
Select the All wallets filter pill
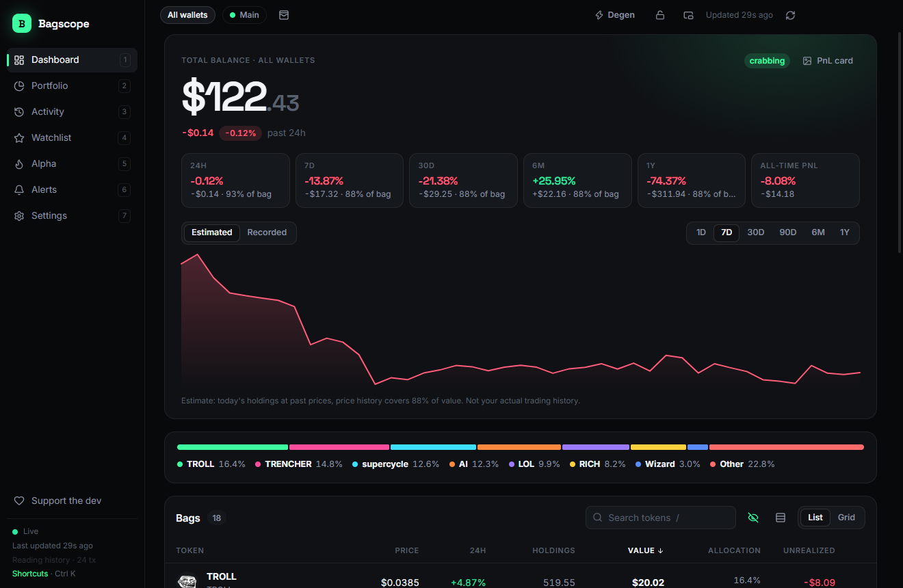pyautogui.click(x=187, y=15)
